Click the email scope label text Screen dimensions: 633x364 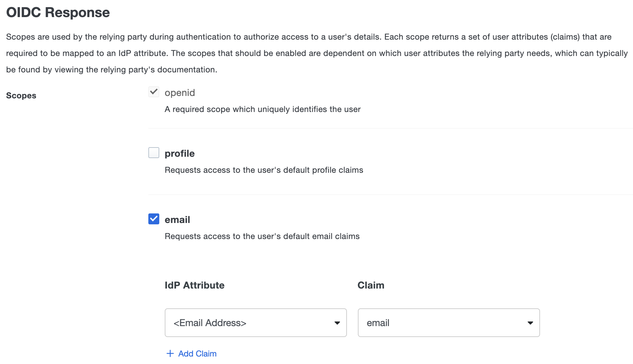[177, 220]
